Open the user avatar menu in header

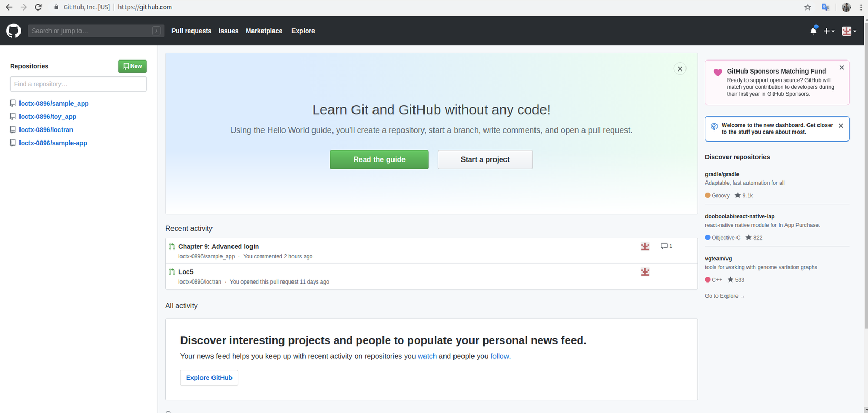tap(849, 31)
